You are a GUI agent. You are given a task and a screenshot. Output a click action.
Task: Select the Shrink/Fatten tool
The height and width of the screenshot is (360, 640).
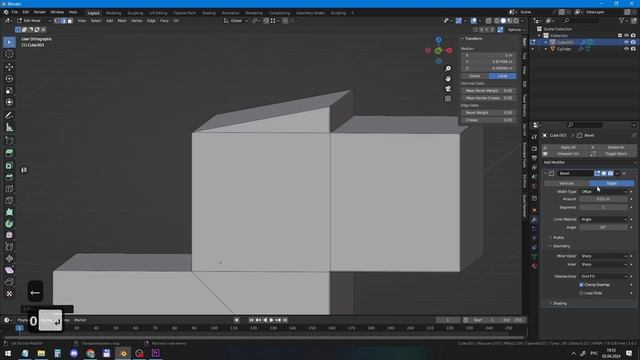9,259
